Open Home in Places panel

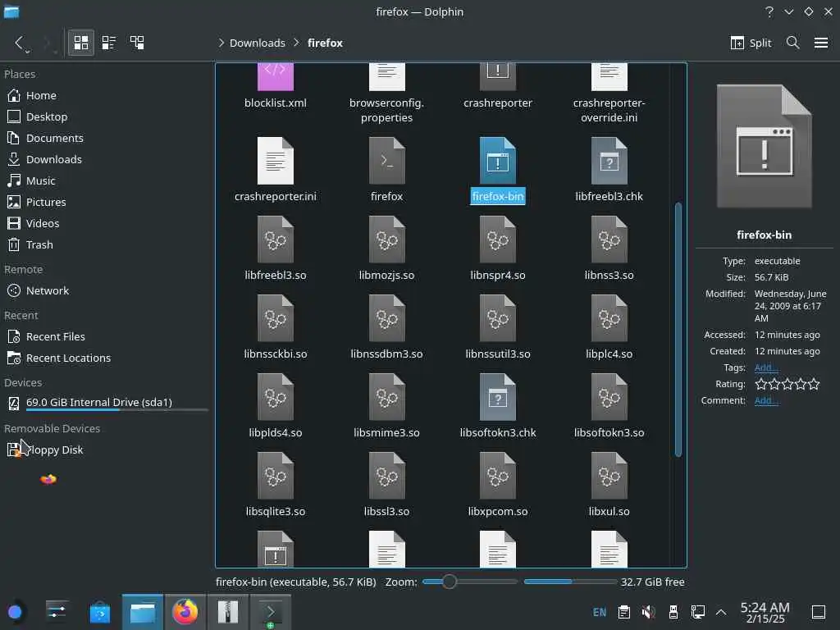coord(106,95)
